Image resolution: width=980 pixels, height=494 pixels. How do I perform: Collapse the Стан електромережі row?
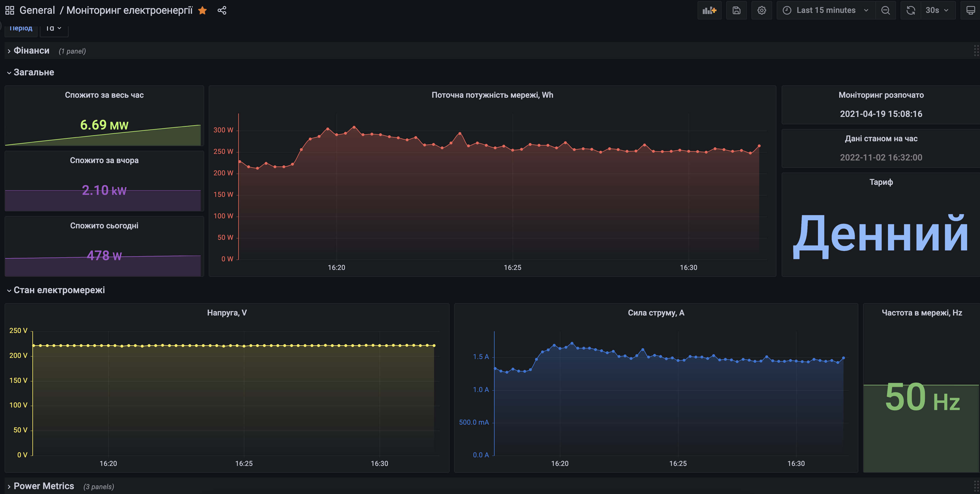[59, 290]
